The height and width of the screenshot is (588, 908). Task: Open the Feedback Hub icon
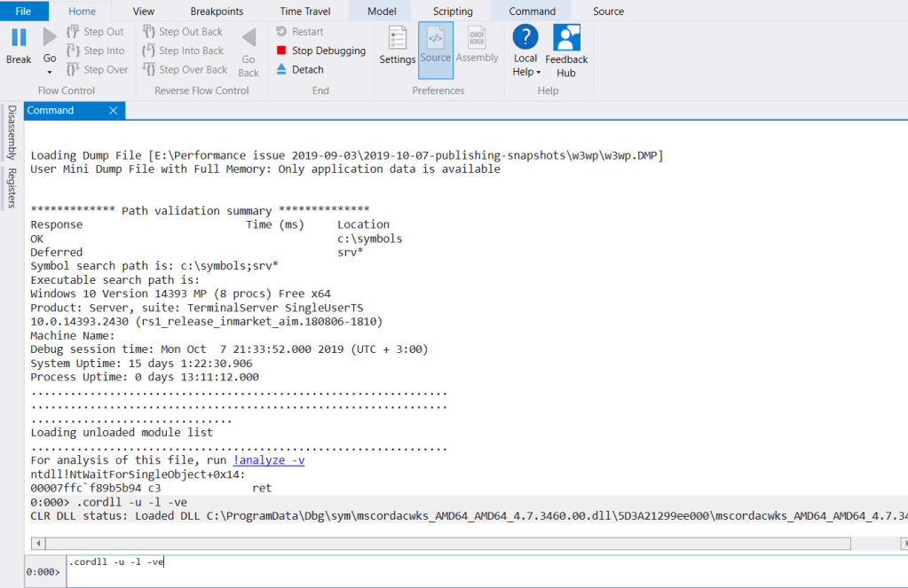tap(566, 38)
